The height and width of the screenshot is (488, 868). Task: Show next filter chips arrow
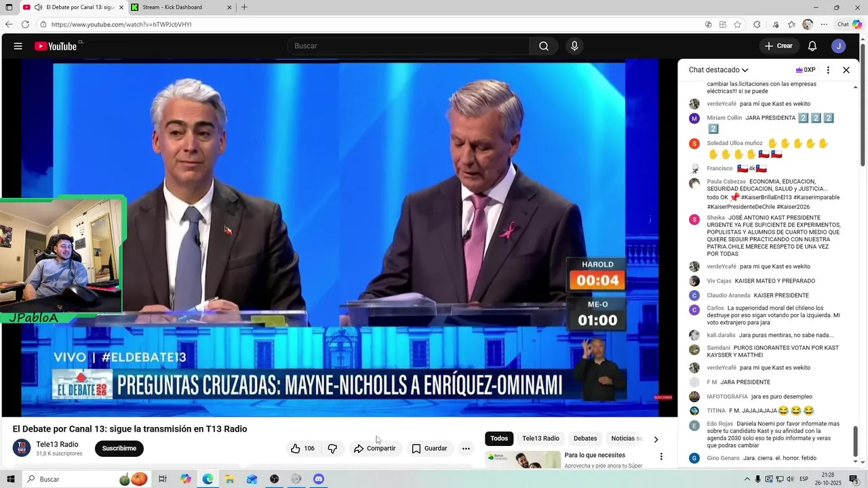656,439
